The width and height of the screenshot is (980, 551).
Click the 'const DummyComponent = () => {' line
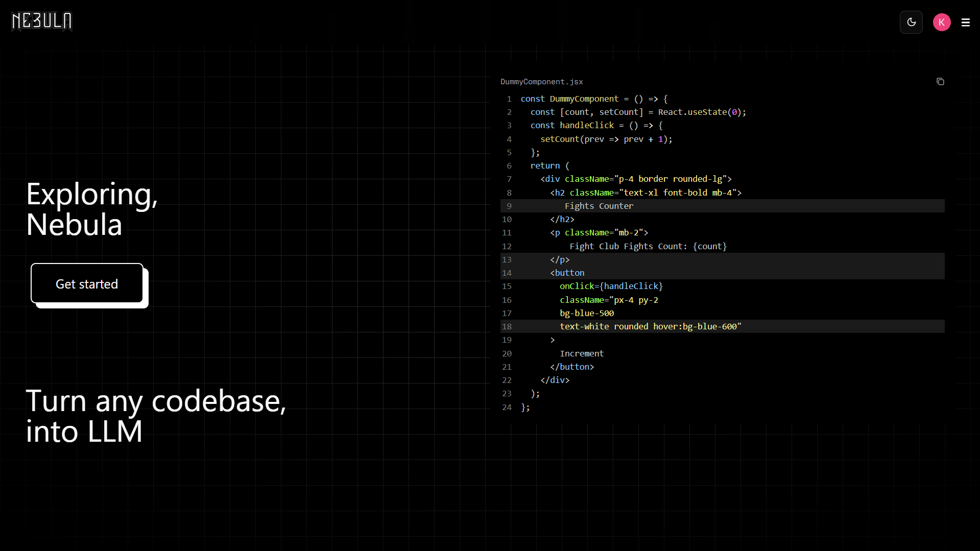pyautogui.click(x=723, y=99)
